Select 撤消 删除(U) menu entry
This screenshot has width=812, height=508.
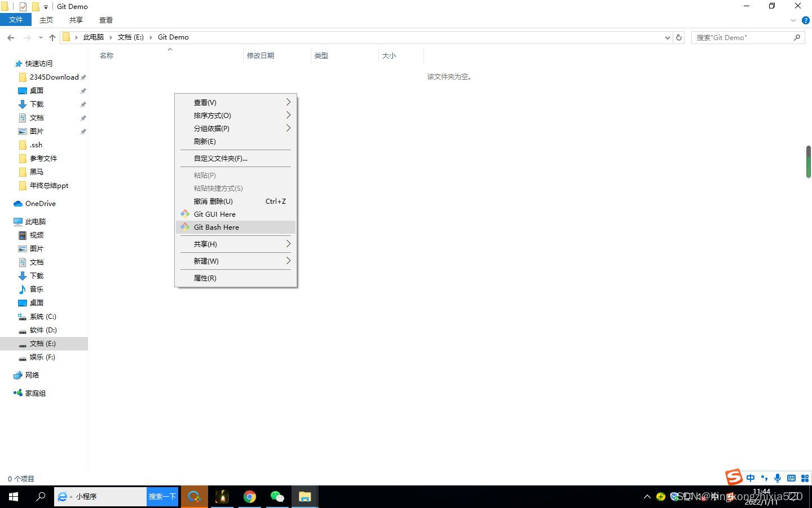(x=236, y=201)
